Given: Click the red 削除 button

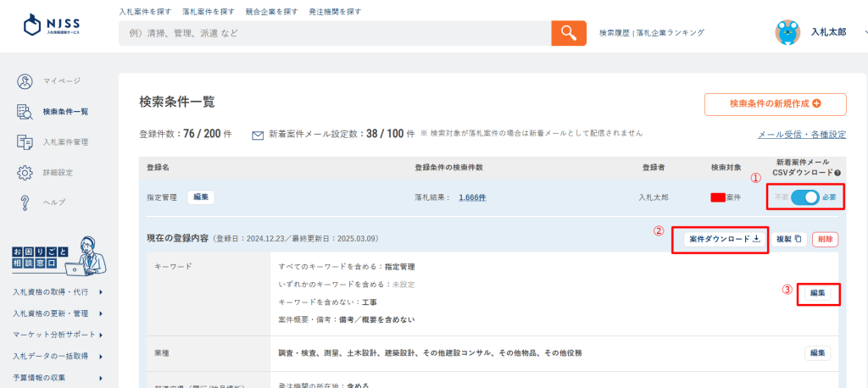Looking at the screenshot, I should click(825, 240).
